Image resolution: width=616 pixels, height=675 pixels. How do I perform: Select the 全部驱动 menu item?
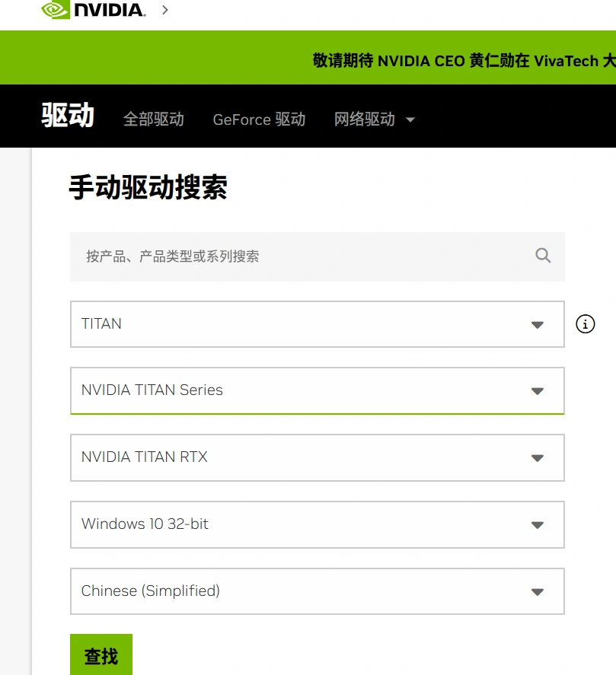tap(154, 119)
